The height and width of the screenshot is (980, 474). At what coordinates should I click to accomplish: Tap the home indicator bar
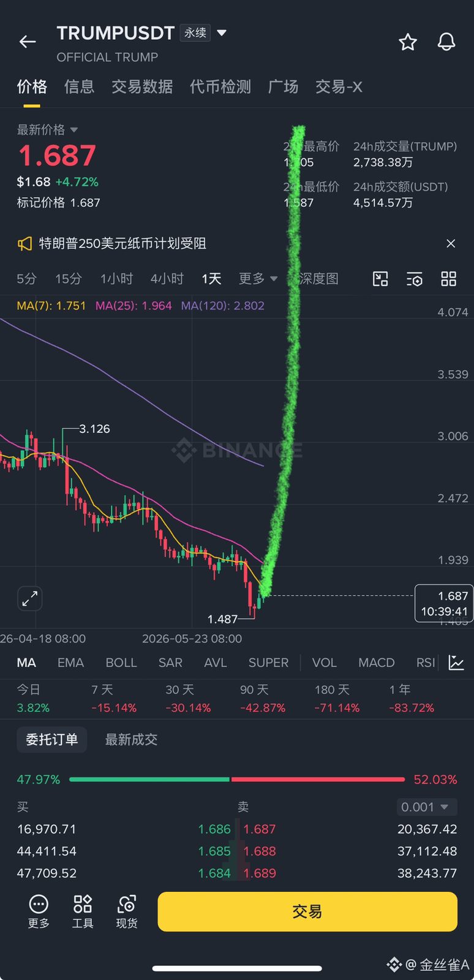point(237,968)
